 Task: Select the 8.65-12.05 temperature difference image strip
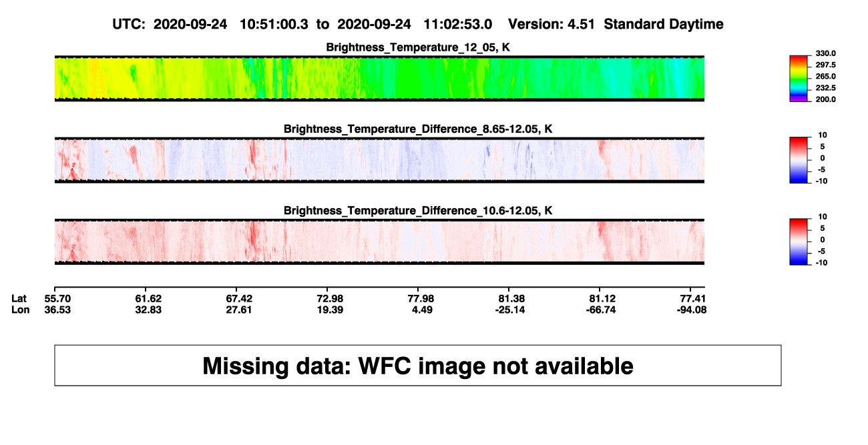379,160
